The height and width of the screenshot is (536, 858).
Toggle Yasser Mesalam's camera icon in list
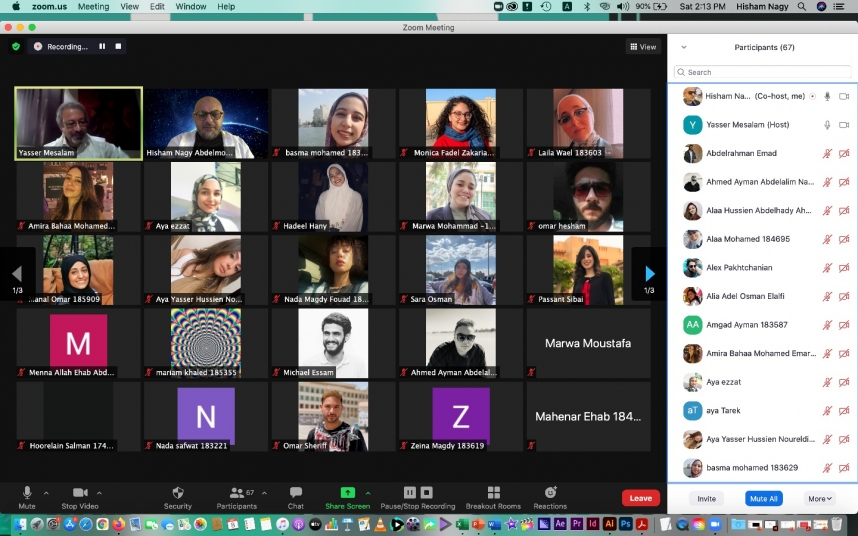pos(844,125)
